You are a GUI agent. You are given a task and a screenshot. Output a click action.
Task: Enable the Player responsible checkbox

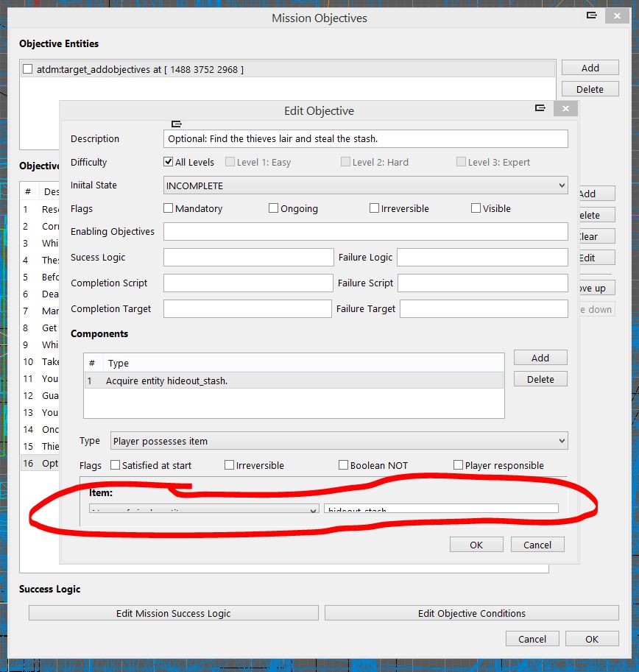point(458,465)
